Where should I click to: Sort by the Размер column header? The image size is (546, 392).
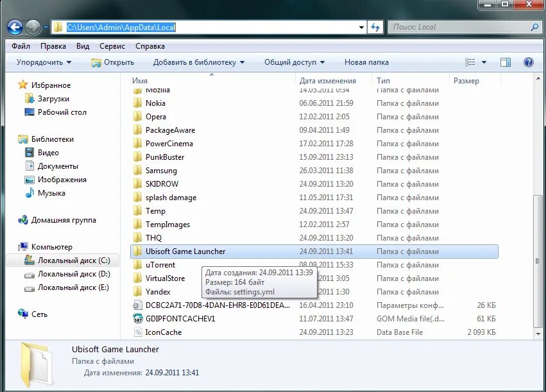pyautogui.click(x=466, y=81)
